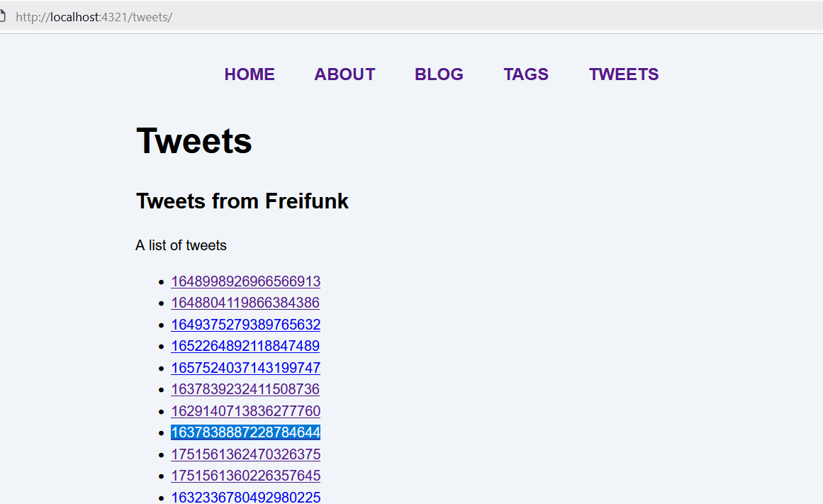
Task: Open the TAGS navigation link
Action: 526,74
